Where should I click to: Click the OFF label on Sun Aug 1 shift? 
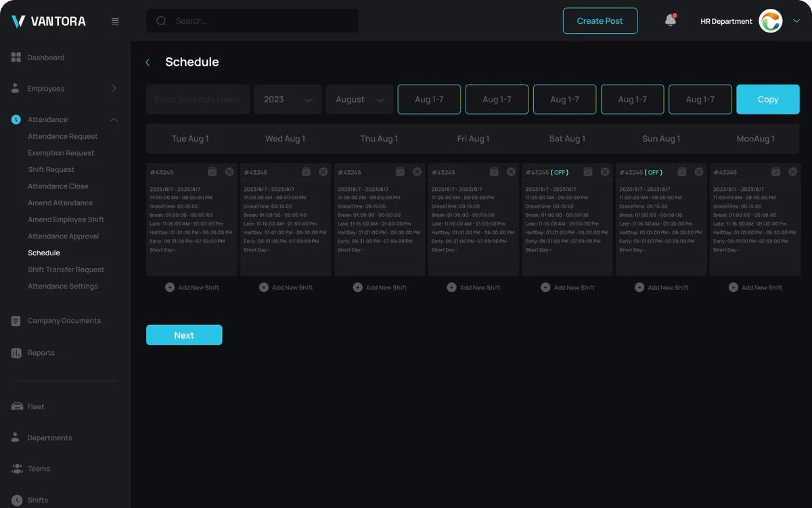(x=654, y=173)
